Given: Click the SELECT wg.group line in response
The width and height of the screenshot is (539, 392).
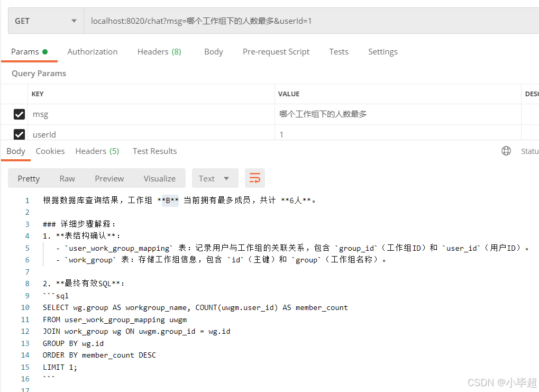Looking at the screenshot, I should pos(195,308).
